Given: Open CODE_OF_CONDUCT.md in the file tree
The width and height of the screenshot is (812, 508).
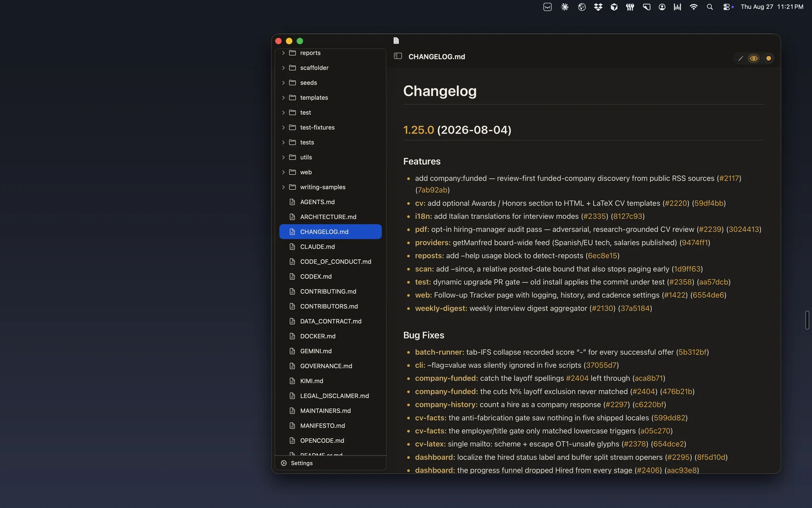Looking at the screenshot, I should click(330, 261).
